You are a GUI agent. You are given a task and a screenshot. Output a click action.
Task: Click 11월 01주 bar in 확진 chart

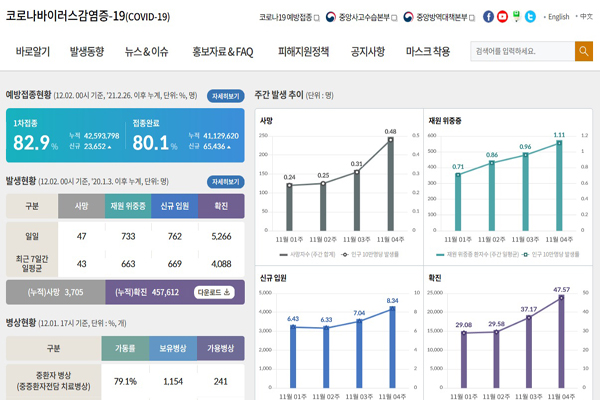[x=464, y=360]
